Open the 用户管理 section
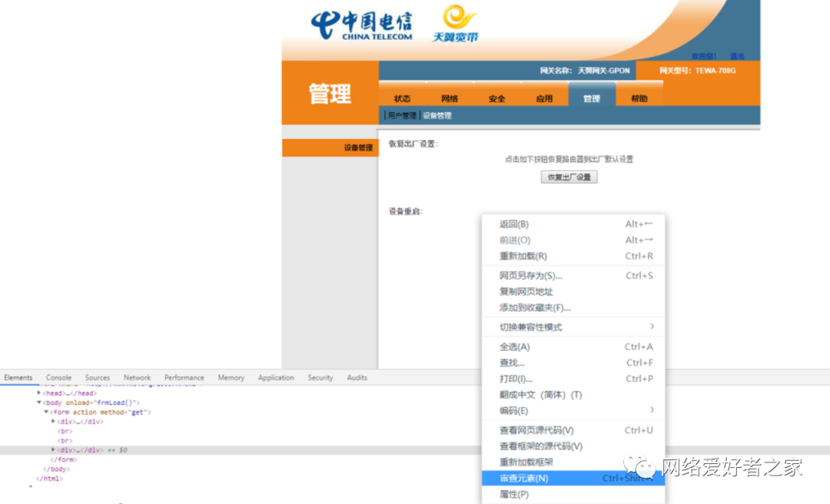The width and height of the screenshot is (830, 504). point(401,114)
